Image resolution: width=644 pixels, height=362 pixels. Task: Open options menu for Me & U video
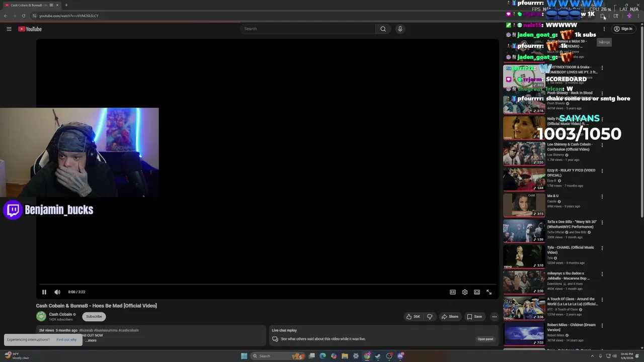[602, 197]
